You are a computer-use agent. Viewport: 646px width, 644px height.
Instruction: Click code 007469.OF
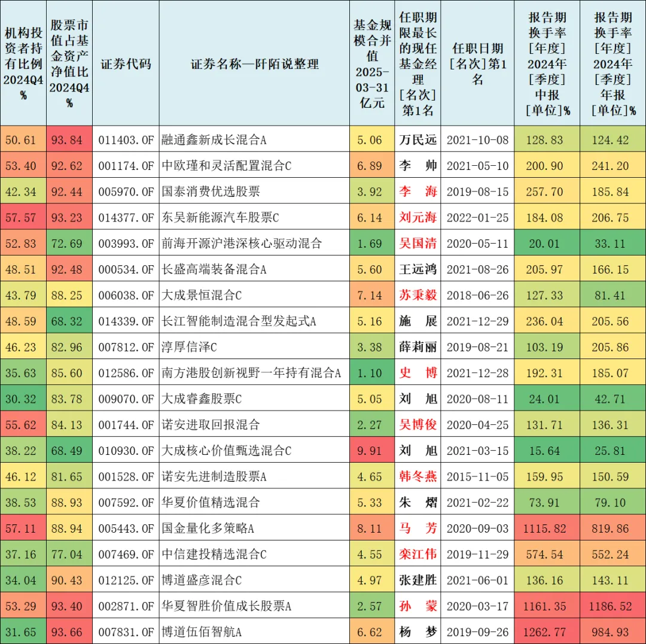126,555
